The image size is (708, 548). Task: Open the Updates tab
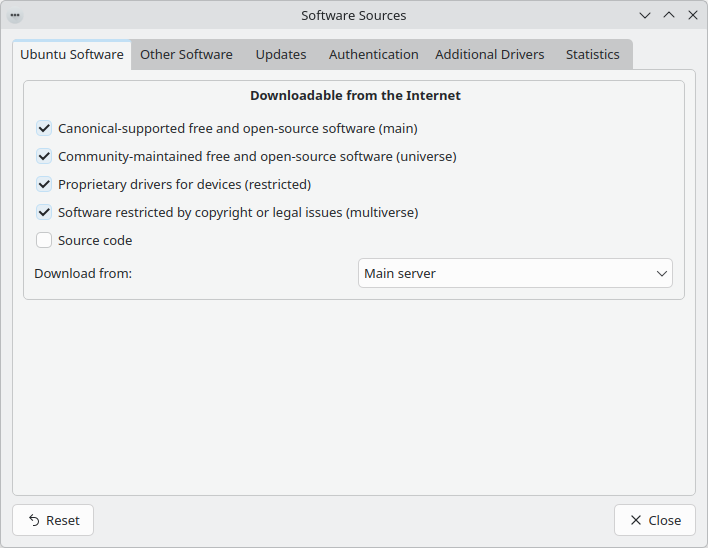(281, 55)
